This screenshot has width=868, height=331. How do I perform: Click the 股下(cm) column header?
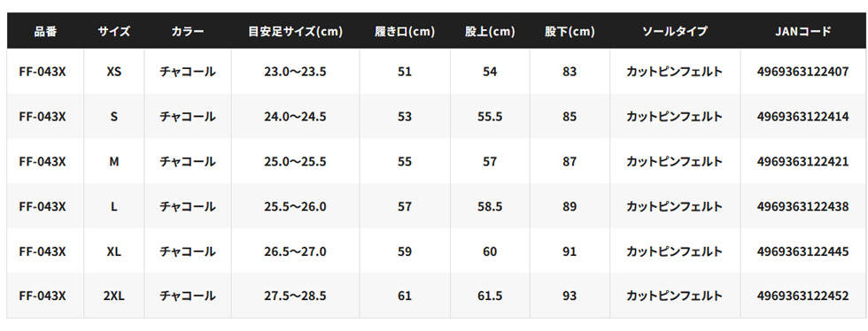coord(570,32)
